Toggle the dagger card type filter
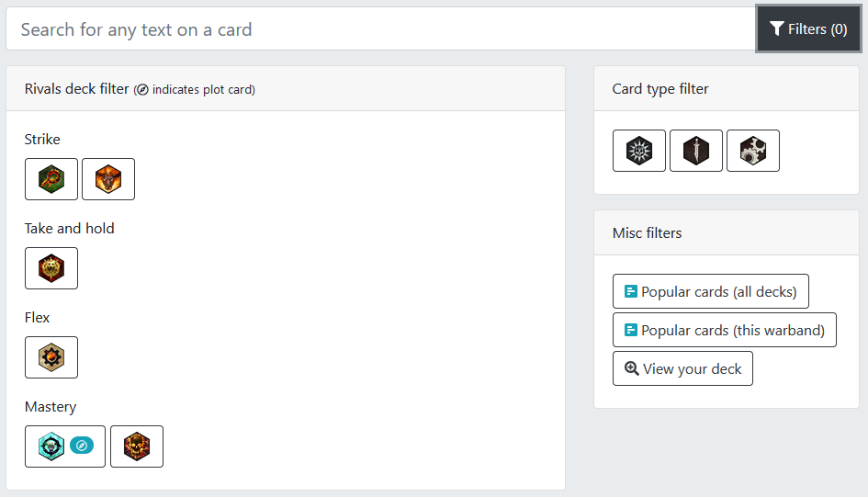The width and height of the screenshot is (868, 497). (x=696, y=151)
